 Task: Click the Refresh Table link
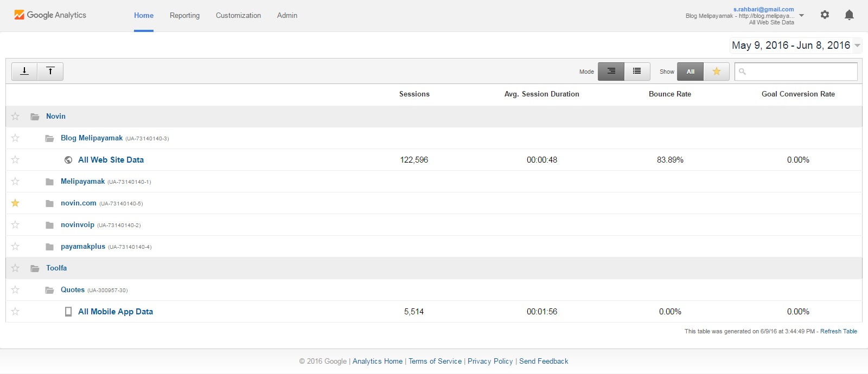coord(838,331)
